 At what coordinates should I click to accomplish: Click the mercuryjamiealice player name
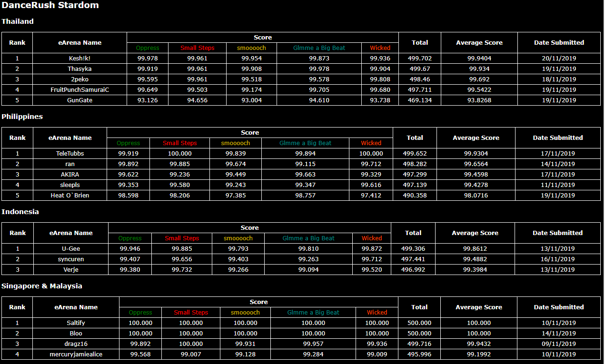coord(76,354)
